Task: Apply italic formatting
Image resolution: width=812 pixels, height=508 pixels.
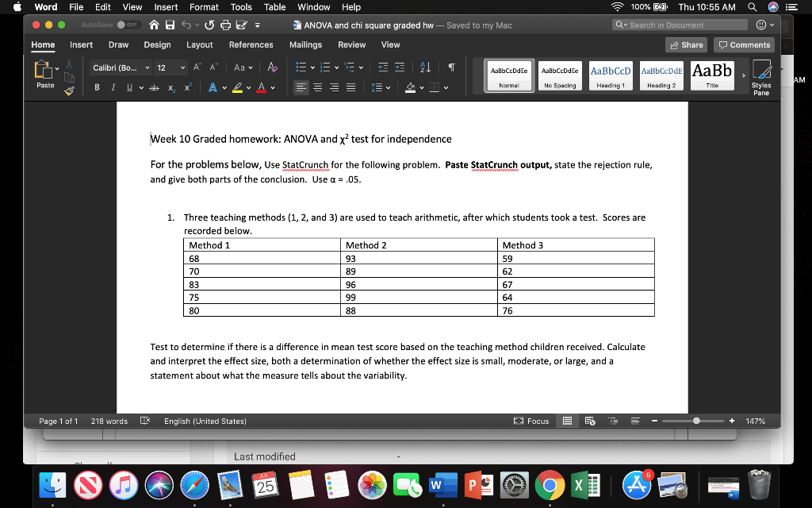Action: [112, 86]
